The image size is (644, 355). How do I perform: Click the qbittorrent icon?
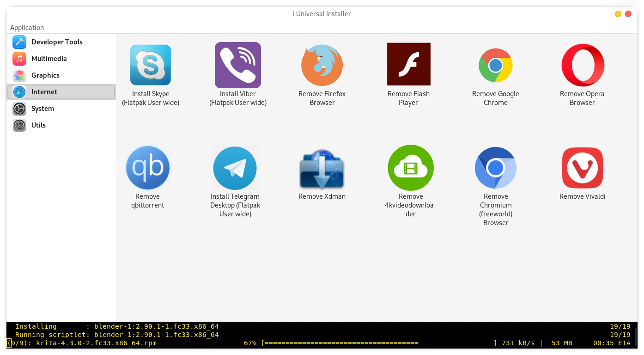coord(148,168)
